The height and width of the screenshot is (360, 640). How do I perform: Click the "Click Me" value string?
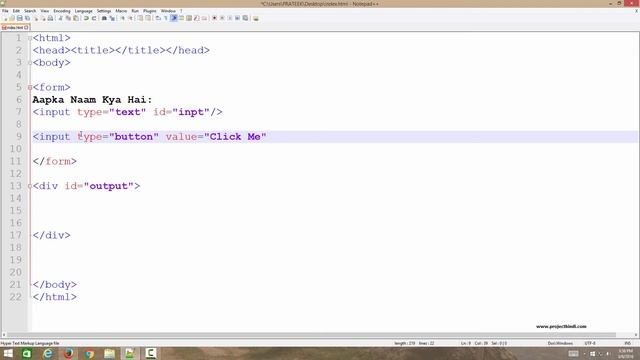pyautogui.click(x=235, y=137)
